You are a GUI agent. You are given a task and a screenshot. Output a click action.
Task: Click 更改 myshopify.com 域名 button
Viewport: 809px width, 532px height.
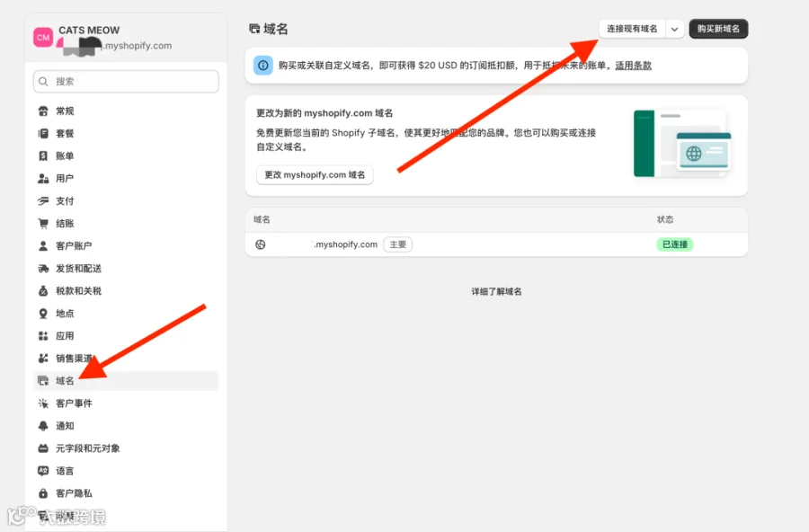315,175
